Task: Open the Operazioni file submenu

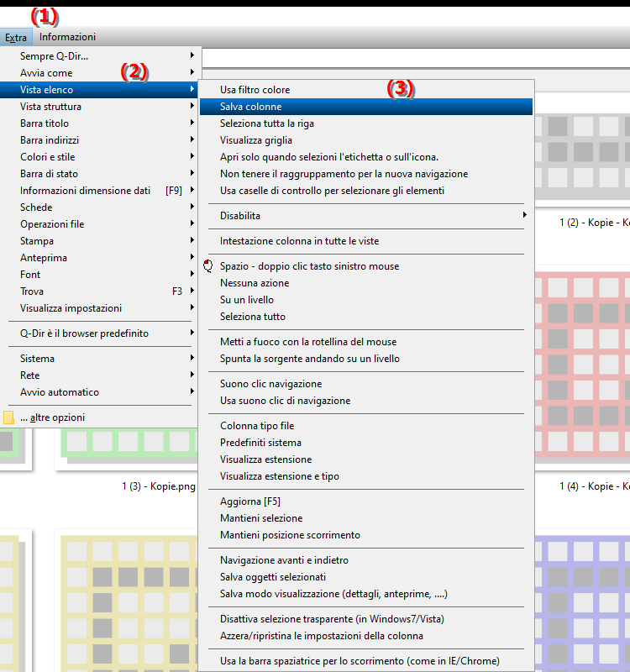Action: (99, 224)
